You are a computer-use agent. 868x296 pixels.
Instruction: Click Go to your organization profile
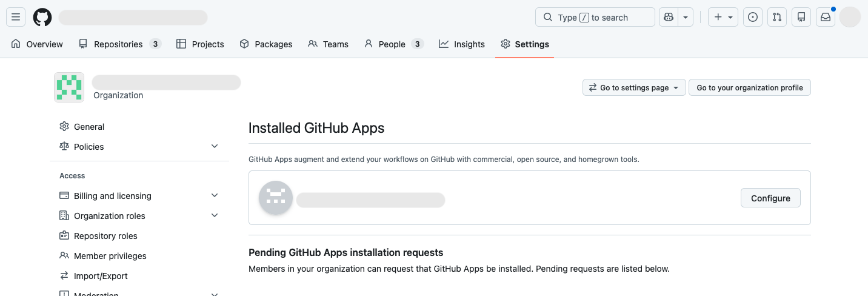[750, 87]
